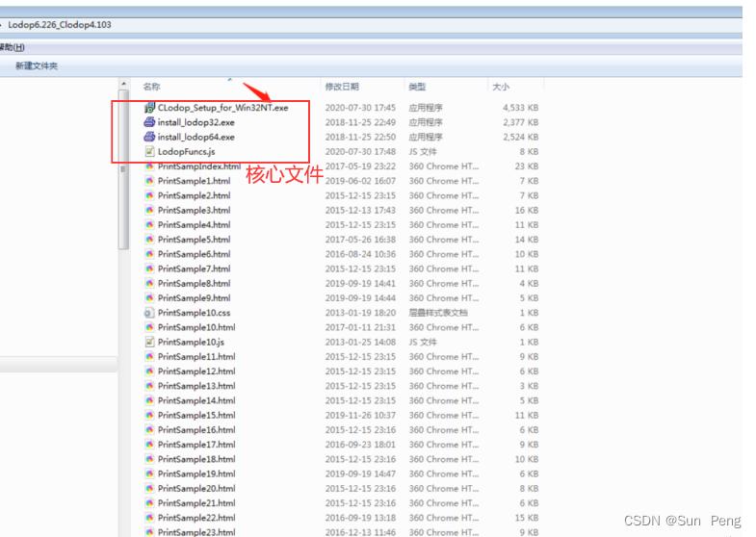Click the PrintSample17.html file icon

tap(149, 445)
